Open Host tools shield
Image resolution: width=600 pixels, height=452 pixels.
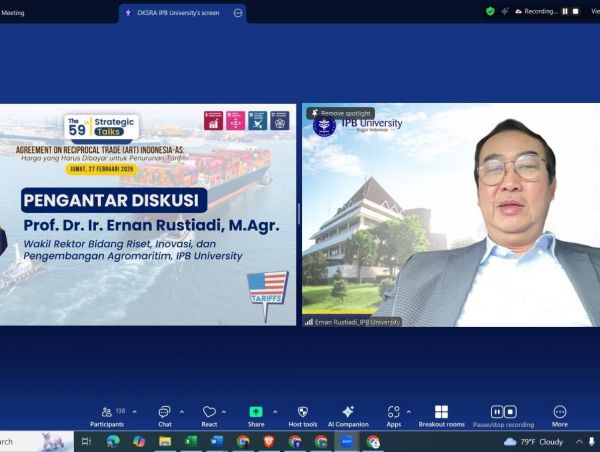[x=303, y=416]
